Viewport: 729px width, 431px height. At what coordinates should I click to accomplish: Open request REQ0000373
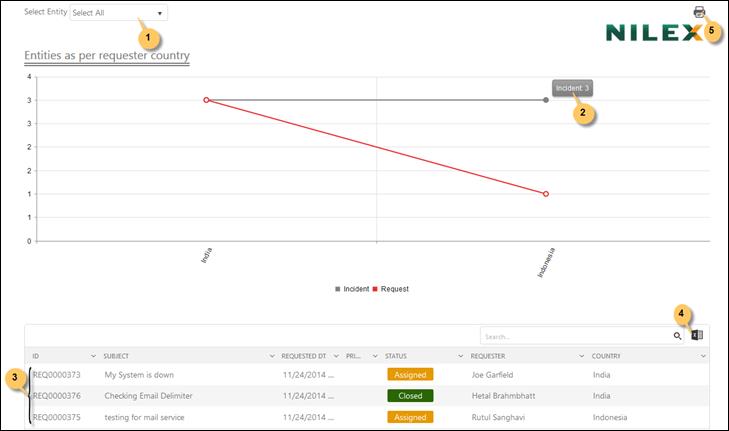pos(56,375)
